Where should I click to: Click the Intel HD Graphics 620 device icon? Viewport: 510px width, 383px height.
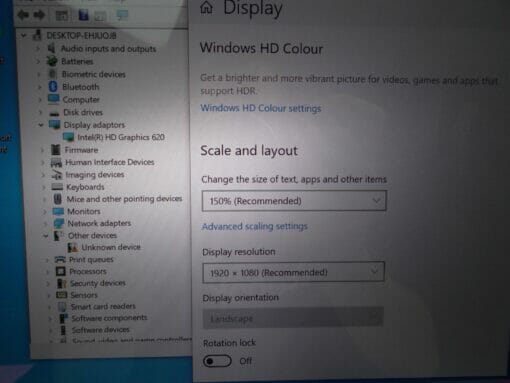tap(68, 137)
